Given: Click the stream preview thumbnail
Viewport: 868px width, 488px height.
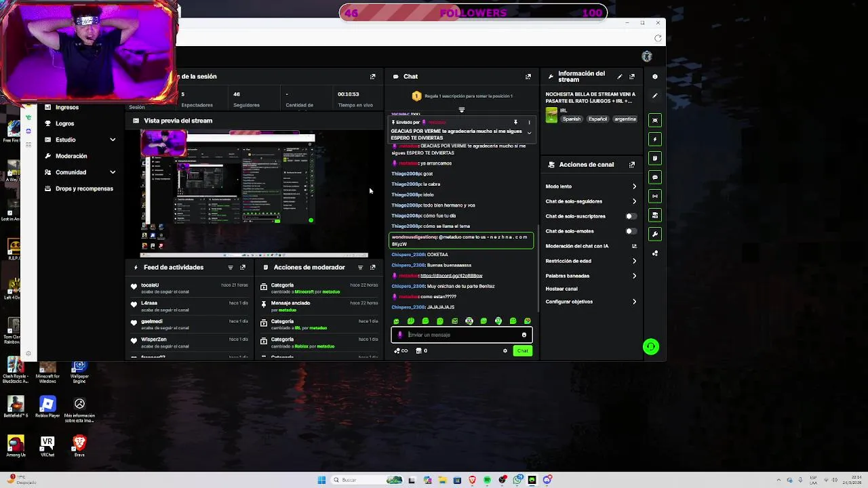Looking at the screenshot, I should pos(254,192).
